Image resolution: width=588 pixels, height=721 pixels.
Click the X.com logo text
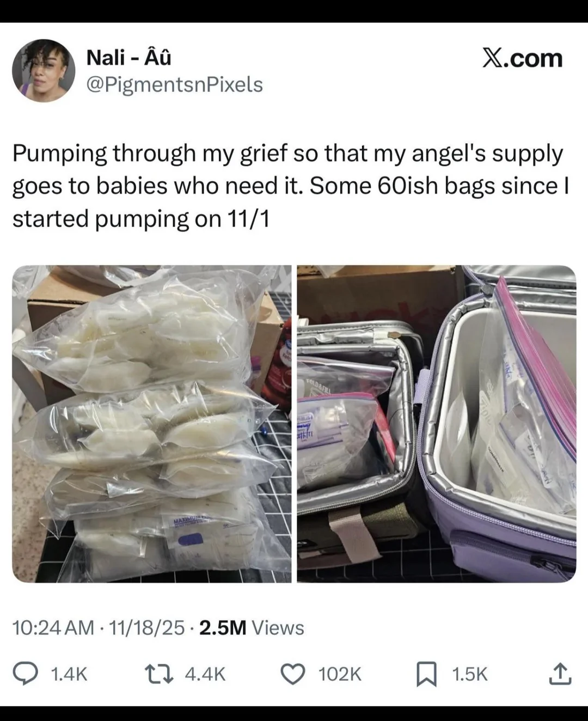523,58
